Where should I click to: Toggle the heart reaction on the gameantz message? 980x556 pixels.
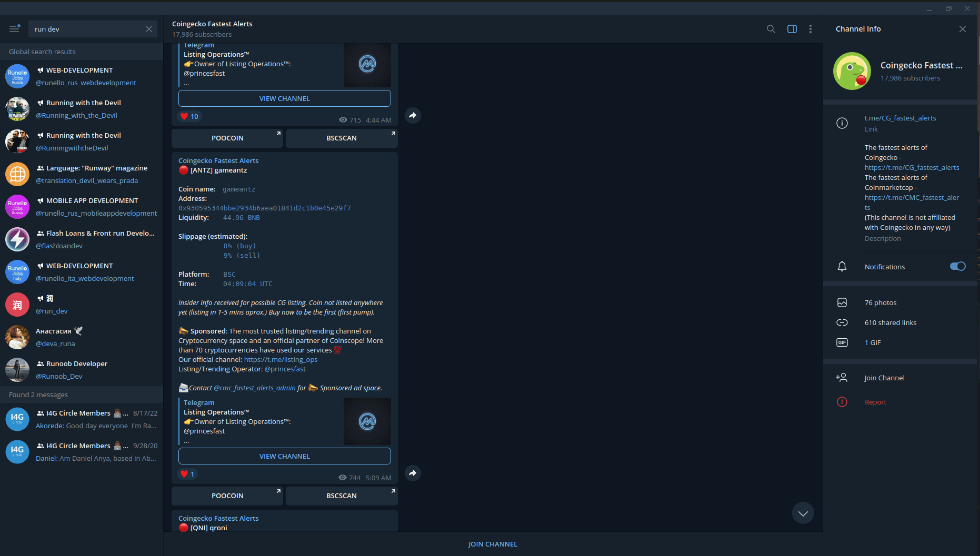click(x=187, y=474)
